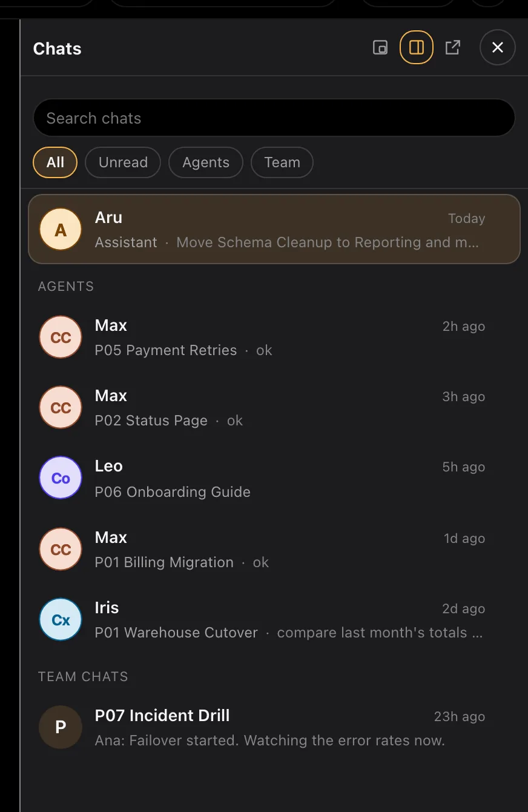Click the P avatar for P07 Incident Drill
Viewport: 528px width, 812px height.
click(61, 727)
